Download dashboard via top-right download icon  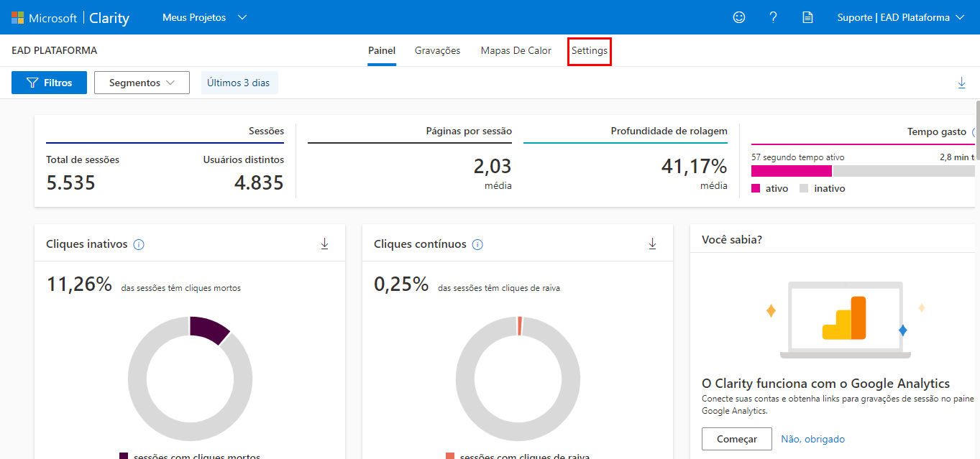pyautogui.click(x=962, y=83)
